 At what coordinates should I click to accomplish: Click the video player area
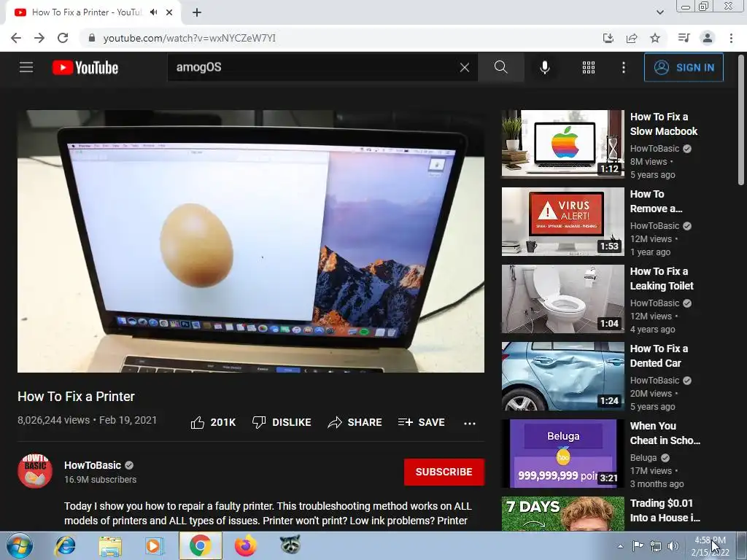point(251,241)
